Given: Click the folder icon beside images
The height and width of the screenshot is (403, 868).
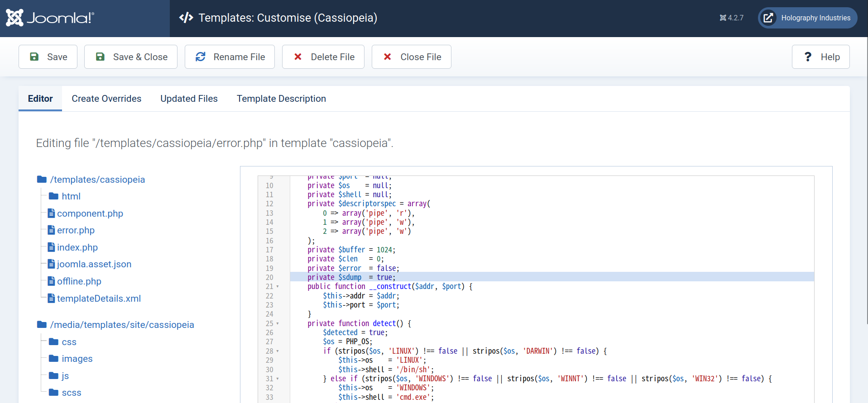Looking at the screenshot, I should coord(53,359).
